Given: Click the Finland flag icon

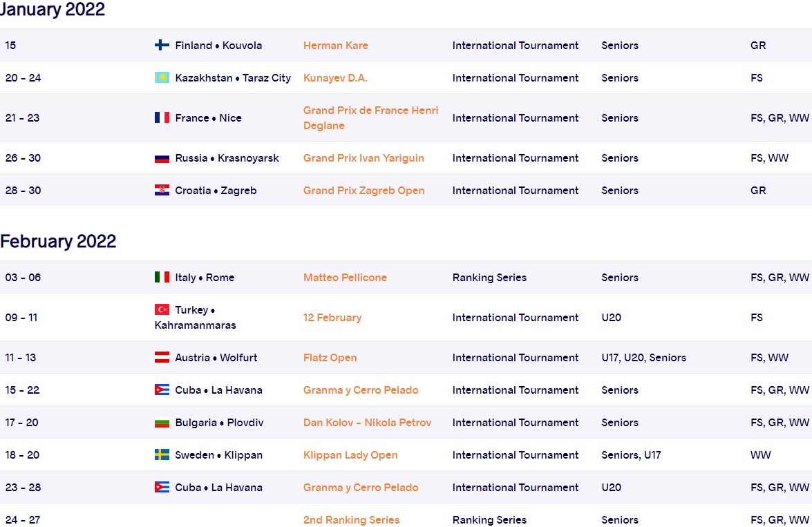Looking at the screenshot, I should (162, 45).
